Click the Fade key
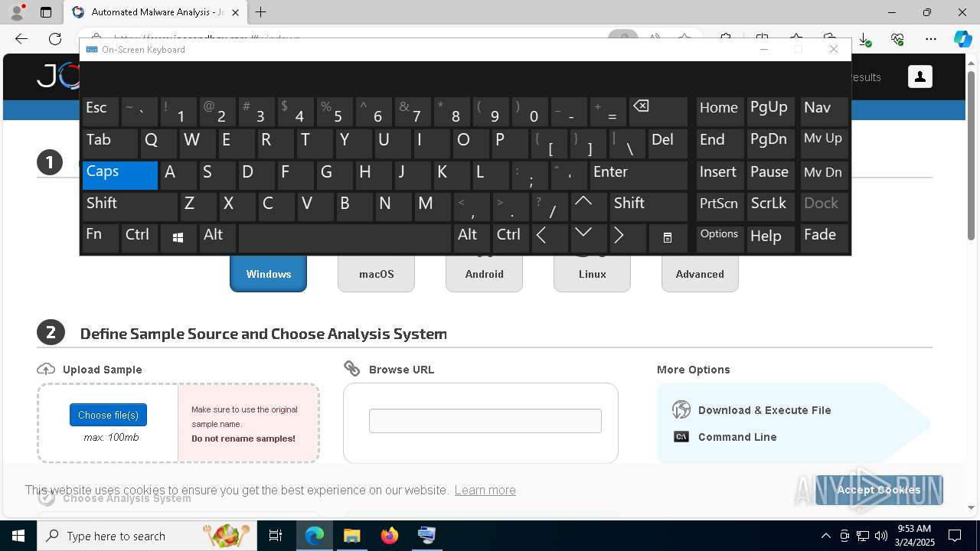The image size is (980, 551). tap(824, 238)
